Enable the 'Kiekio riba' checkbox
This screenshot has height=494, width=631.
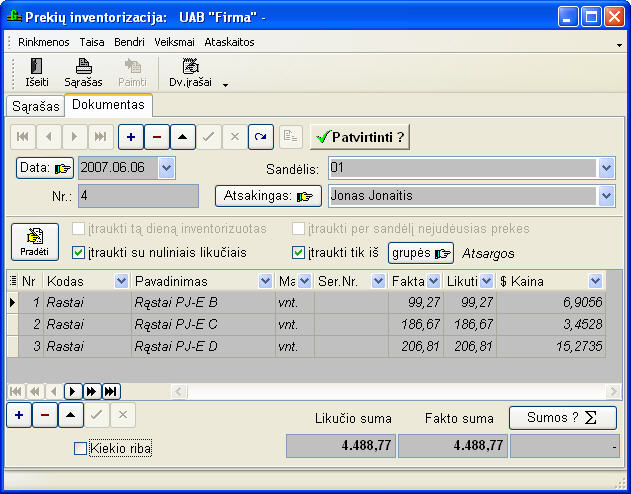point(81,449)
